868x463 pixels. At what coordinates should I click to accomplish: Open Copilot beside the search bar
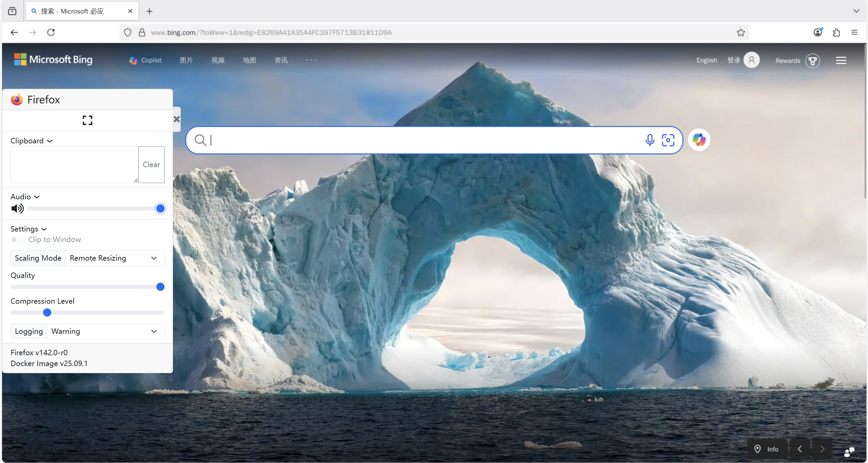[699, 140]
